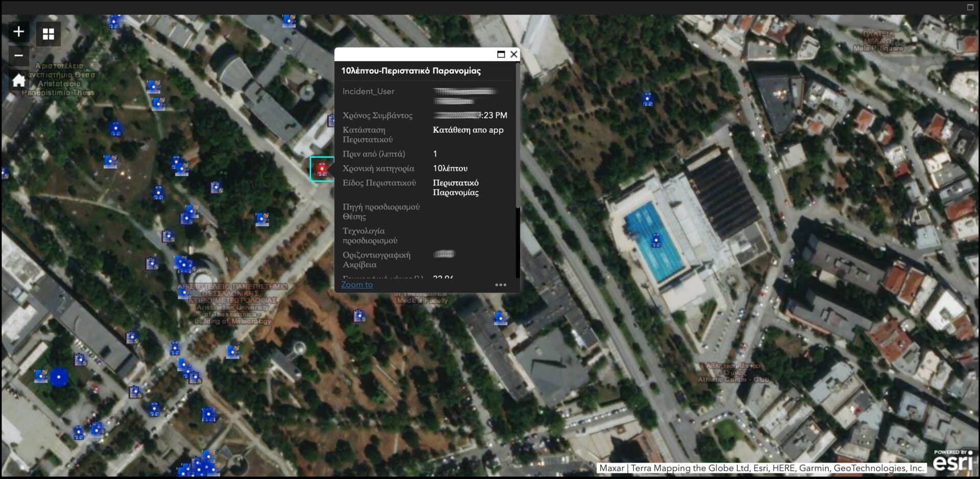Click the large blue circle marker
This screenshot has width=980, height=479.
click(x=59, y=377)
